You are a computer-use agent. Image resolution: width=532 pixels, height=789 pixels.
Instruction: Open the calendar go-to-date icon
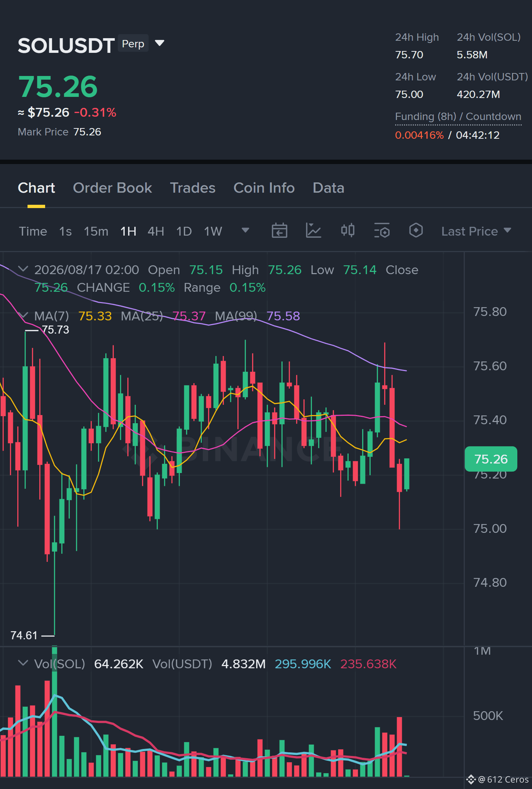(x=279, y=231)
